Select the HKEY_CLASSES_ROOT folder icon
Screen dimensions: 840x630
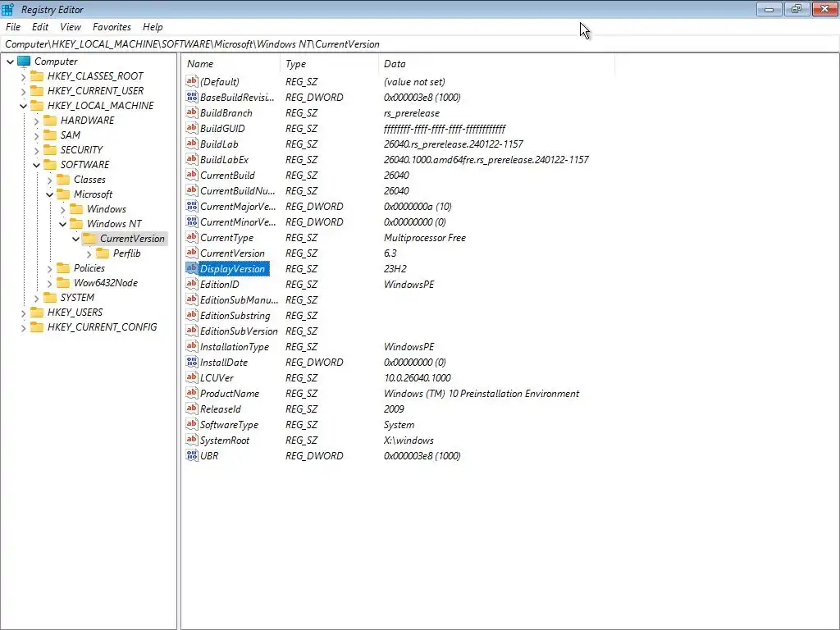tap(37, 76)
